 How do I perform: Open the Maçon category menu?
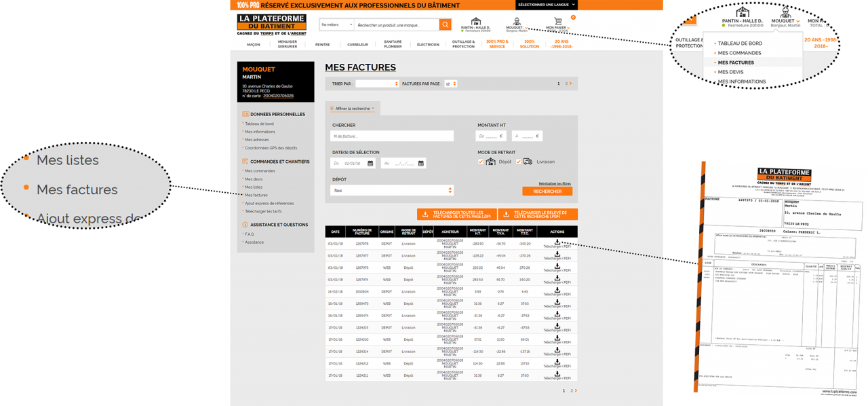coord(254,45)
